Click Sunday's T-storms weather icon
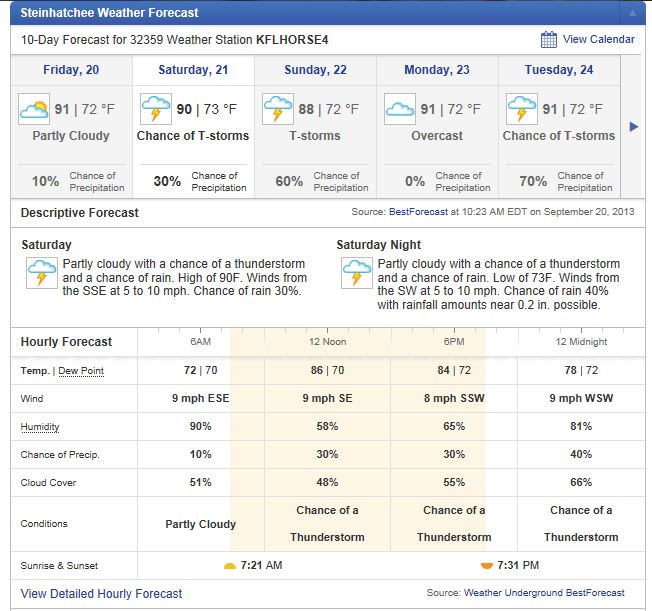652x611 pixels. (278, 109)
